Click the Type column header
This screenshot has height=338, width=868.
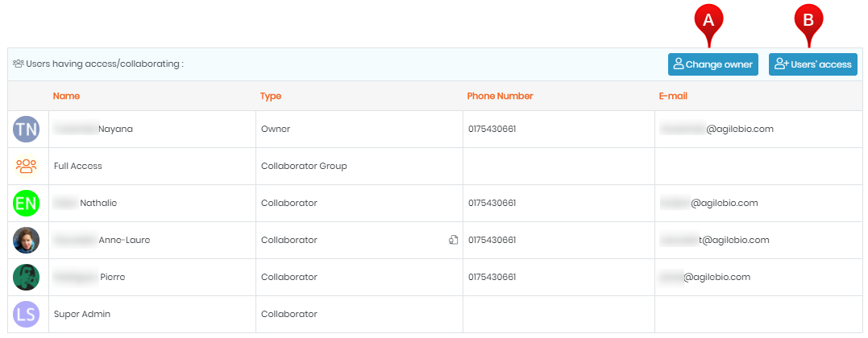coord(271,96)
